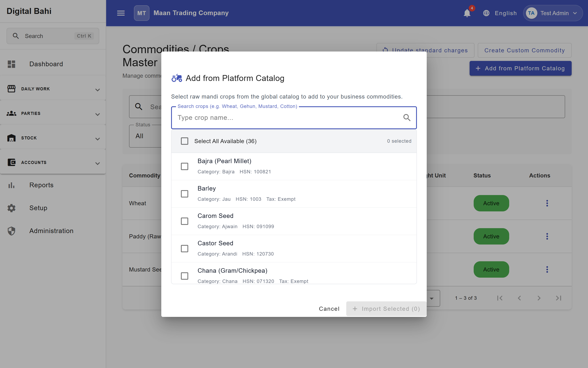Viewport: 588px width, 368px height.
Task: Check the Castor Seed checkbox
Action: tap(185, 248)
